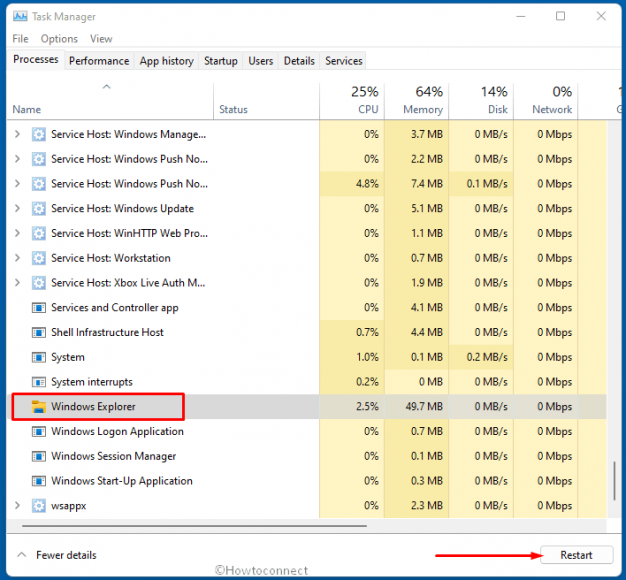The height and width of the screenshot is (580, 626).
Task: Click the System process icon
Action: (x=39, y=357)
